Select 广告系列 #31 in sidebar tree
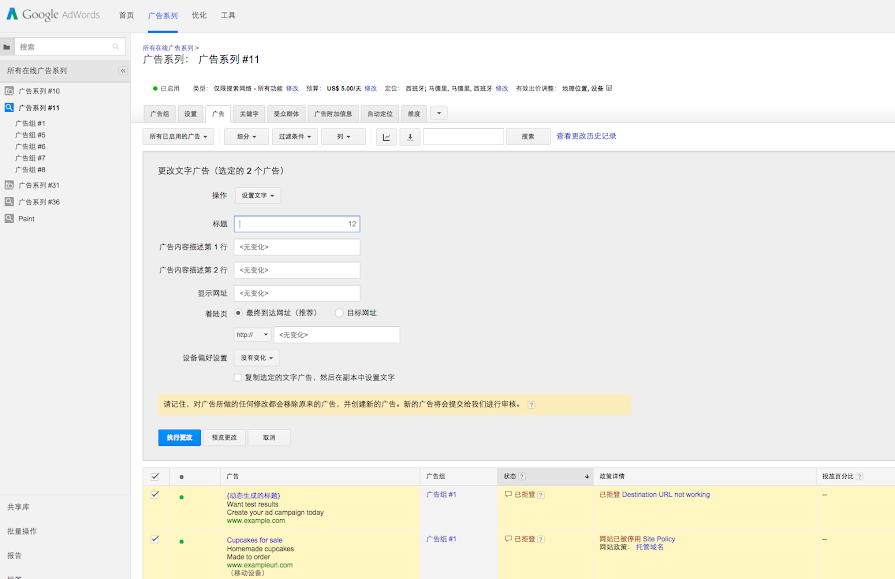Screen dimensions: 895x579 (x=39, y=185)
